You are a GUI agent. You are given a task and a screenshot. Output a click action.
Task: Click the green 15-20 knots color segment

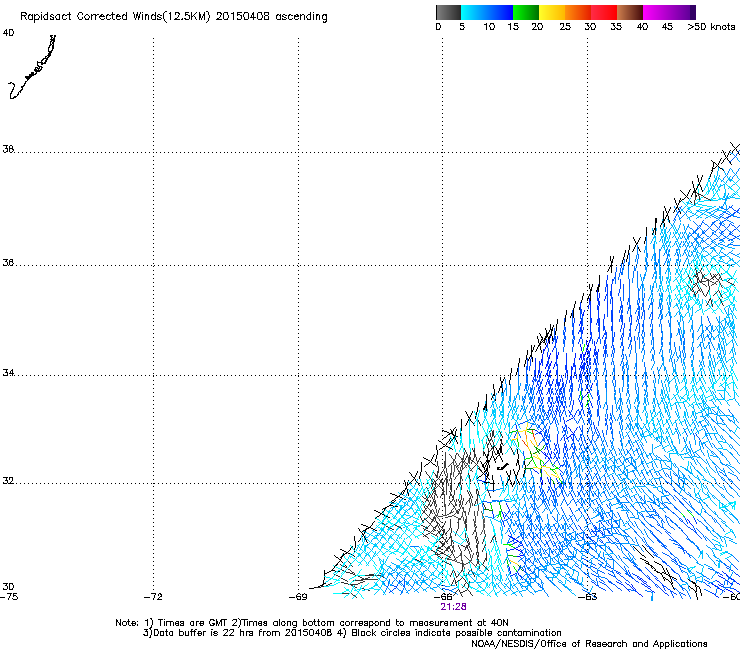[x=526, y=12]
